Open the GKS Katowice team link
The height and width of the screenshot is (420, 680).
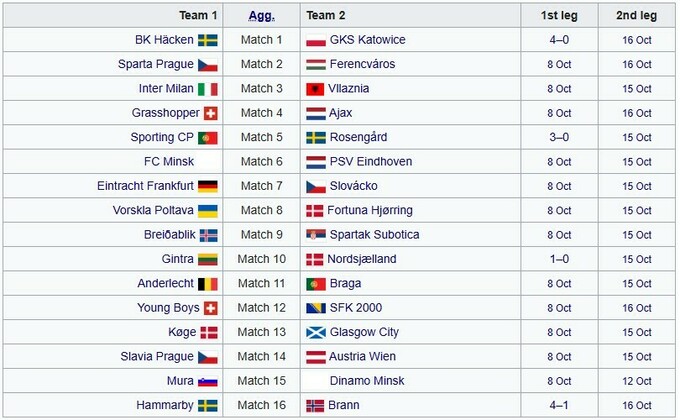(367, 40)
